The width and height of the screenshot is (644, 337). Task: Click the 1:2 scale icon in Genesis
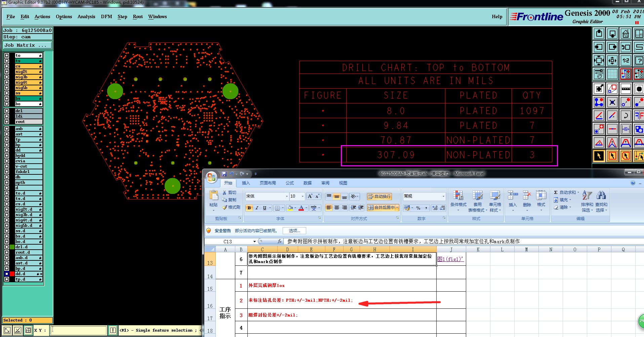[x=626, y=60]
